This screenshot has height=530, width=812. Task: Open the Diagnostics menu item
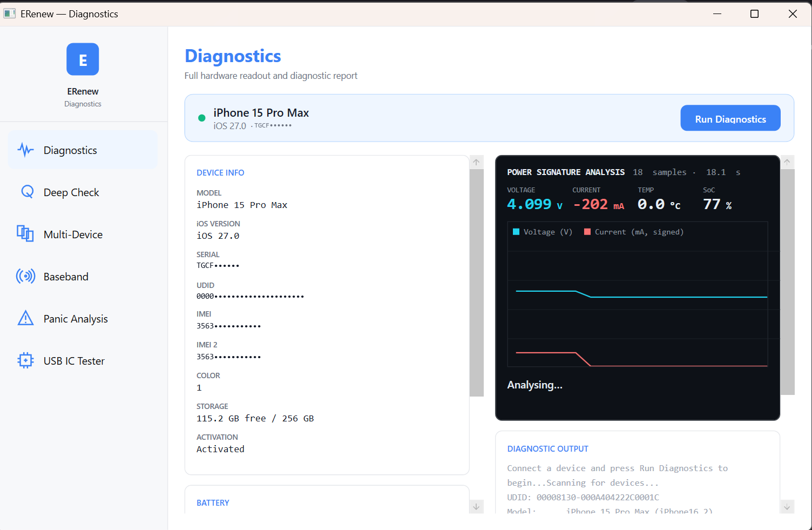point(83,150)
